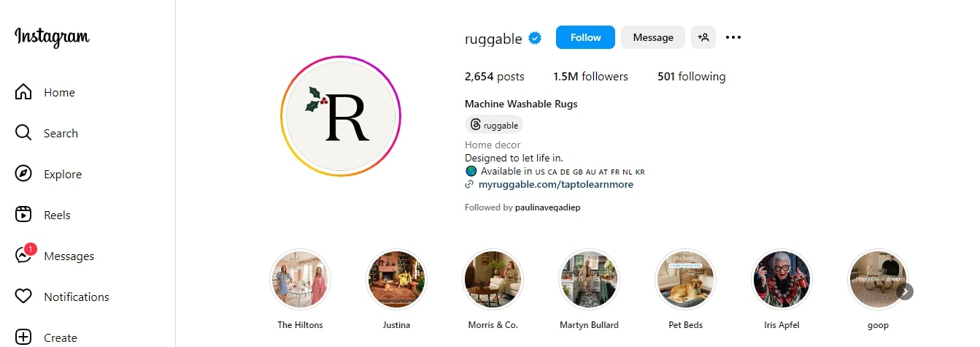Viewport: 980px width, 347px height.
Task: Click the Create plus icon
Action: click(23, 338)
